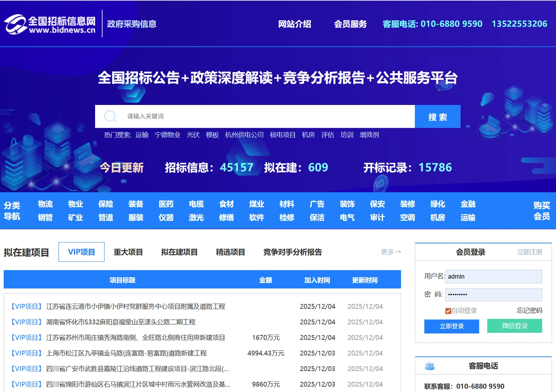
Task: Open the 会员服务 menu item
Action: coord(350,24)
